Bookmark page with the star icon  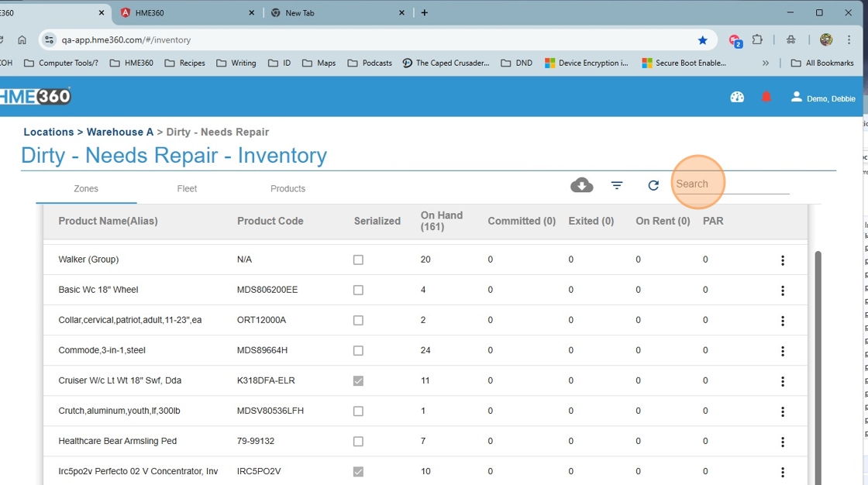[702, 40]
